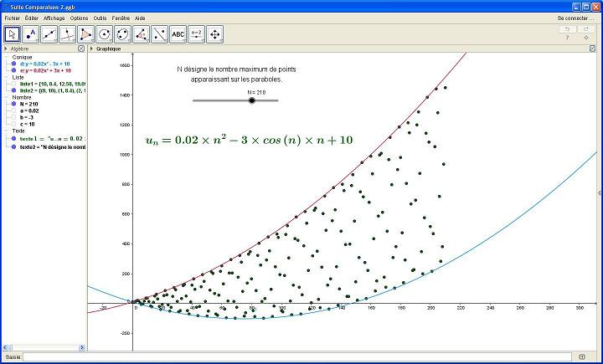Image resolution: width=603 pixels, height=364 pixels.
Task: Click the N slider handle
Action: [251, 100]
